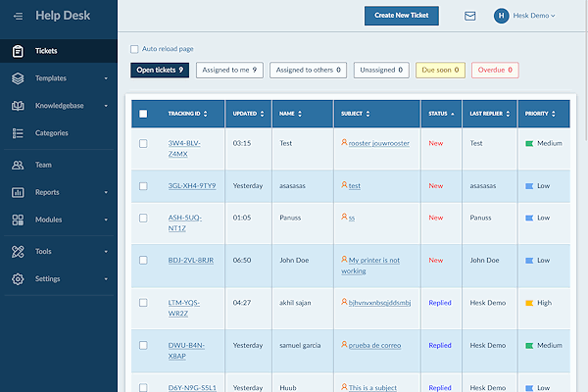Open the mail envelope icon in header
Image resolution: width=588 pixels, height=392 pixels.
click(x=470, y=16)
